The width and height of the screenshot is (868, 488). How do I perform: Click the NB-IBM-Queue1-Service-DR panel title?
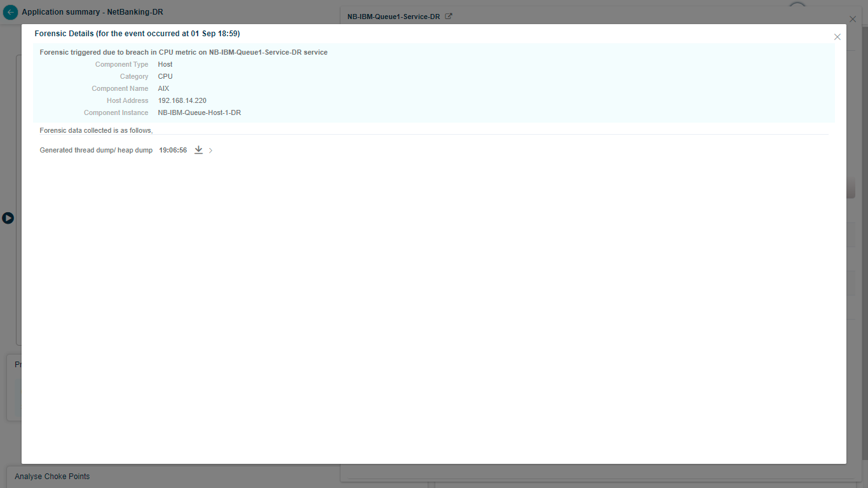point(393,17)
